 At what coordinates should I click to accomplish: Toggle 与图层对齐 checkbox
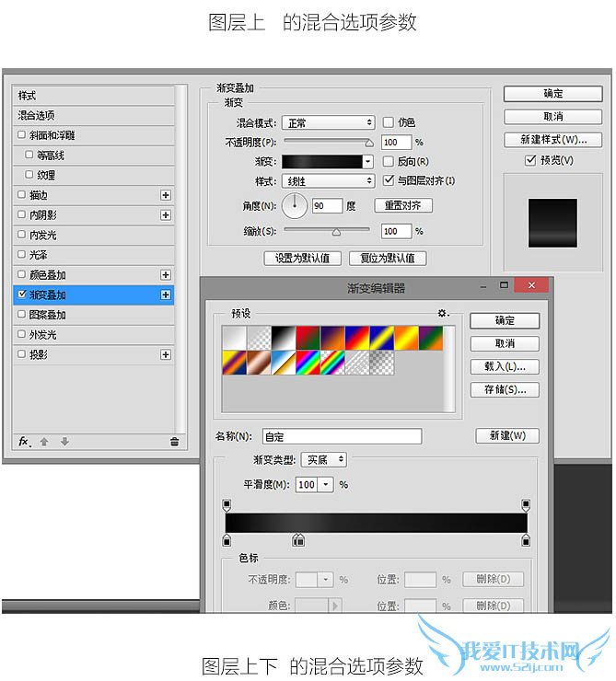click(x=389, y=179)
